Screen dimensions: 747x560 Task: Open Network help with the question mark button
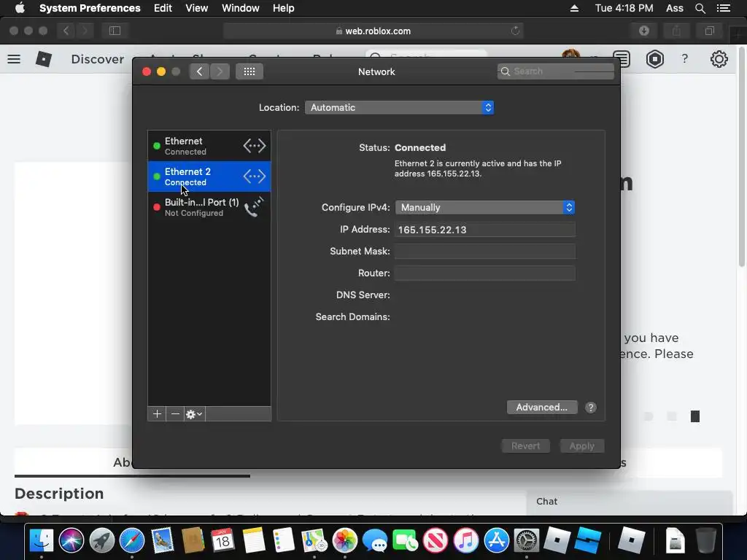coord(591,408)
